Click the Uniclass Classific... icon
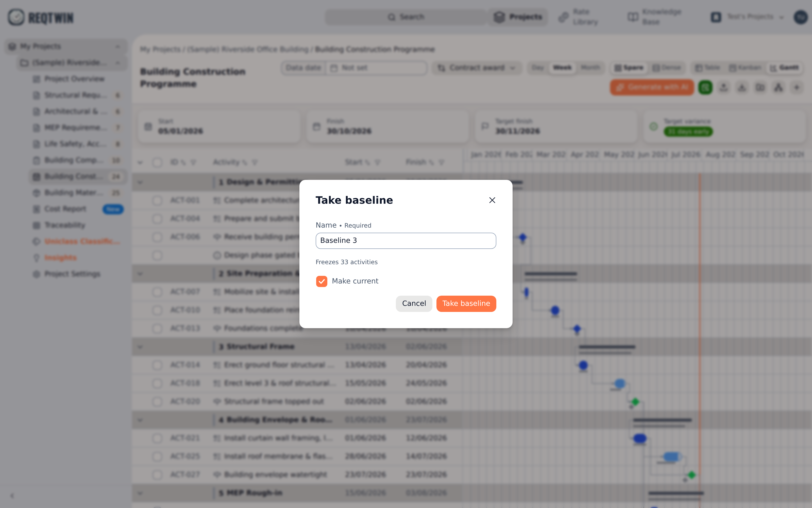Screen dimensions: 812x508 (37, 242)
